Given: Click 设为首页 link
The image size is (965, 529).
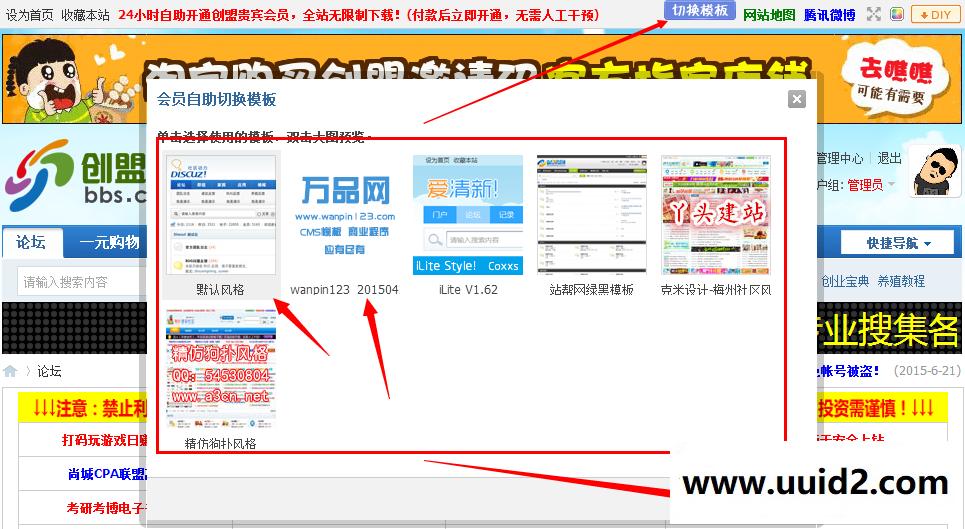Looking at the screenshot, I should pos(30,15).
